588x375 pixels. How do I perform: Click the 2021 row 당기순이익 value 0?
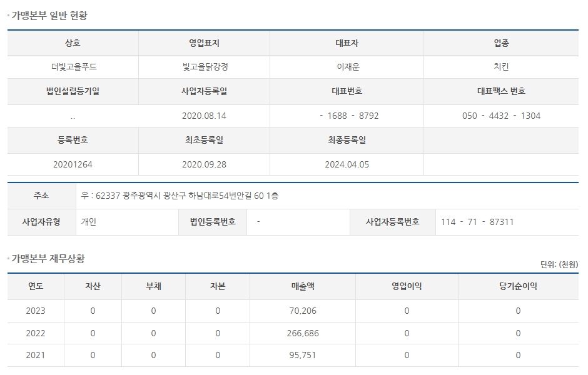tap(518, 355)
